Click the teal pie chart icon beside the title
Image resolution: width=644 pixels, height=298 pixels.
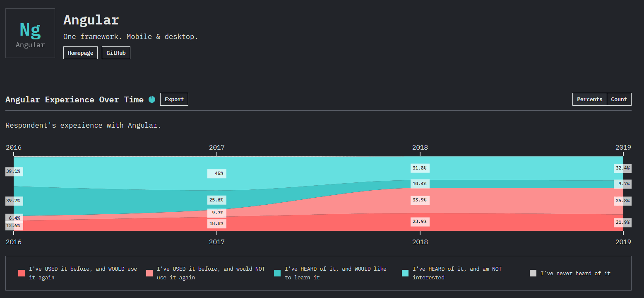pos(151,99)
